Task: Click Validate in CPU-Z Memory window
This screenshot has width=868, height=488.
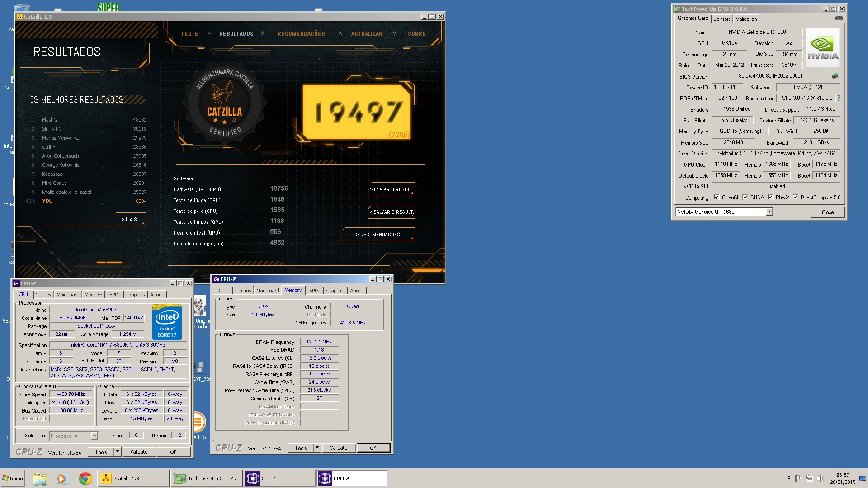Action: click(x=339, y=448)
